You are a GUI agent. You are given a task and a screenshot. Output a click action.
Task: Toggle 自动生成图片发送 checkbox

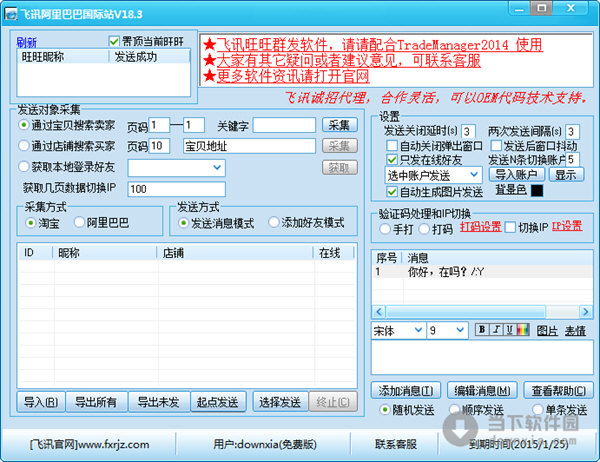tap(392, 191)
